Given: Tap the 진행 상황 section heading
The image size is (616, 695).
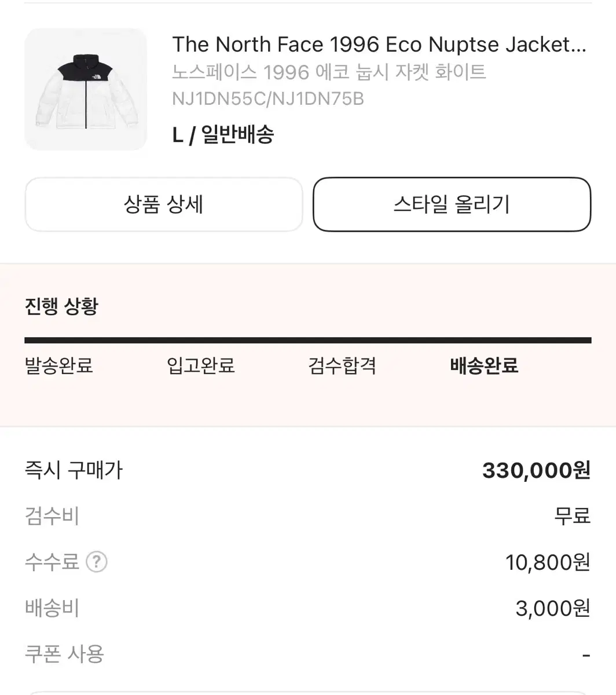Looking at the screenshot, I should (x=61, y=306).
